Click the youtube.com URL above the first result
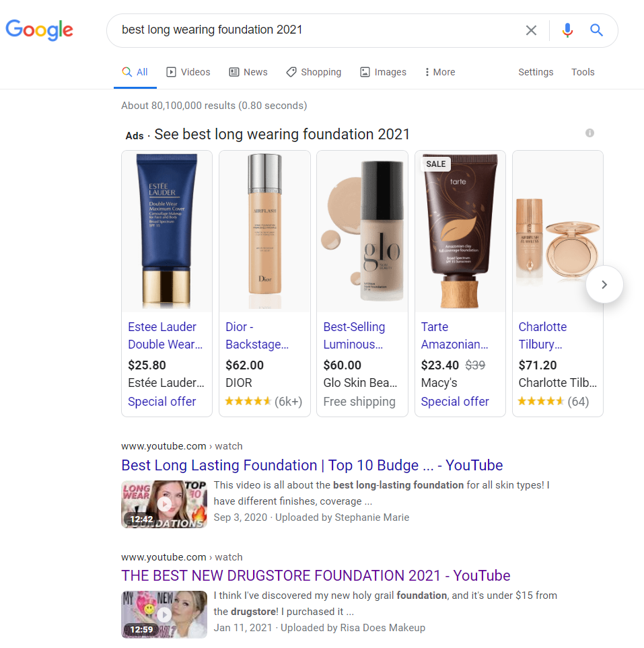The image size is (644, 648). [x=182, y=446]
